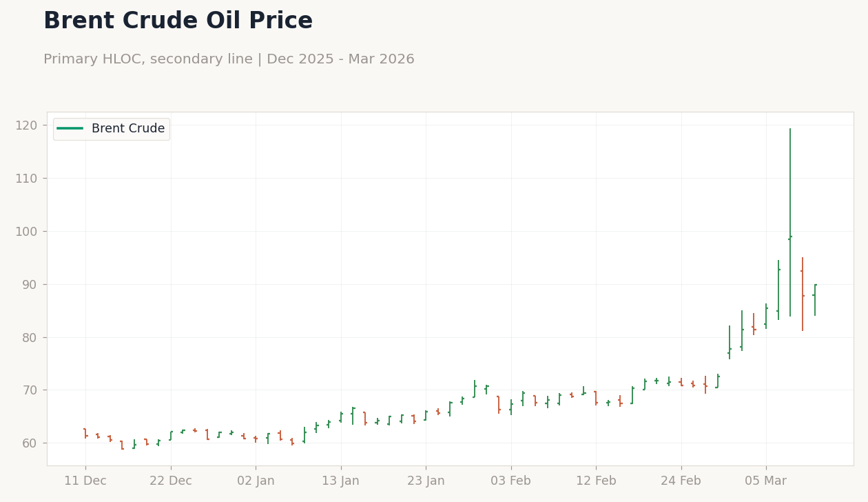Click the 12 Feb x-axis label
The height and width of the screenshot is (502, 868).
coord(596,481)
